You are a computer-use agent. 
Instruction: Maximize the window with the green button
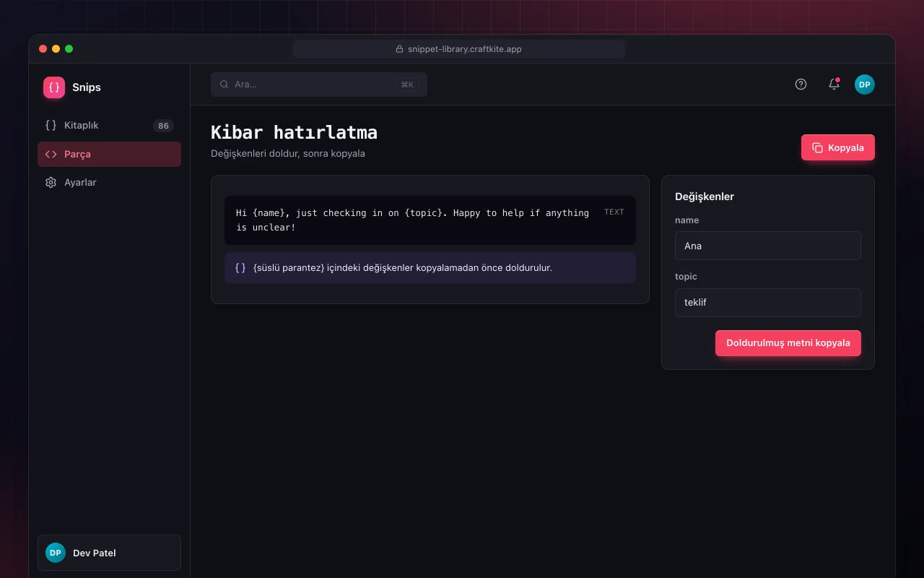[69, 49]
